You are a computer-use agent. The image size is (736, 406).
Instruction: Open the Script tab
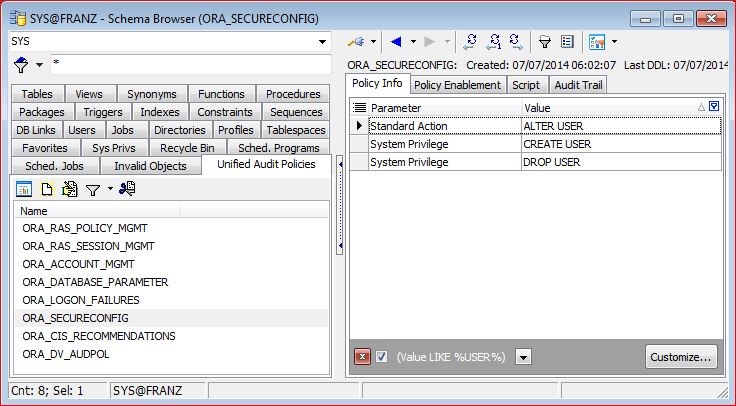(526, 85)
